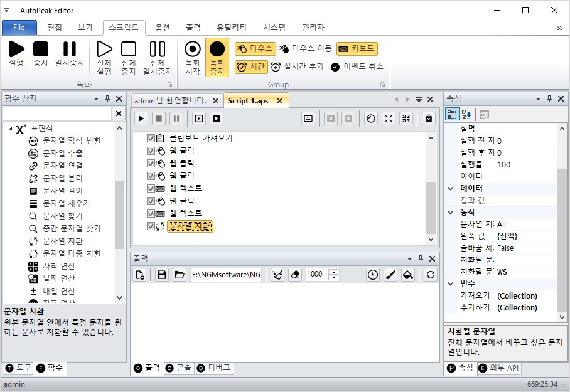Switch to the 옵션 ribbon tab

point(163,28)
